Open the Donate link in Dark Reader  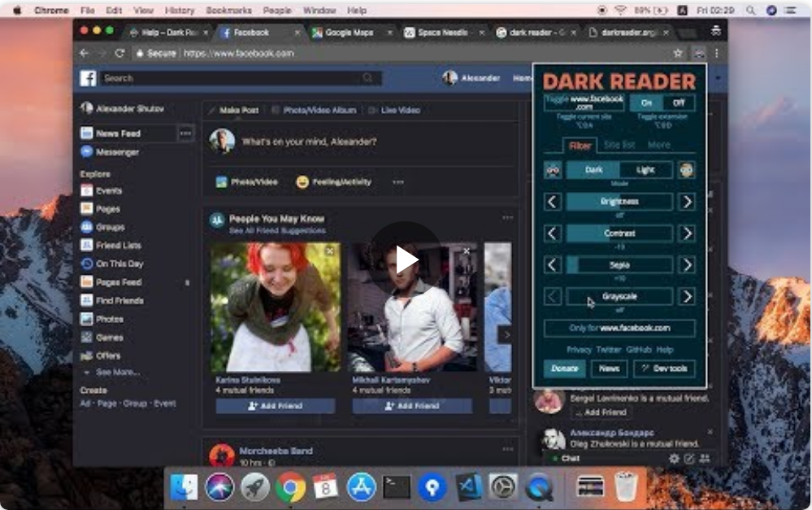pos(563,368)
